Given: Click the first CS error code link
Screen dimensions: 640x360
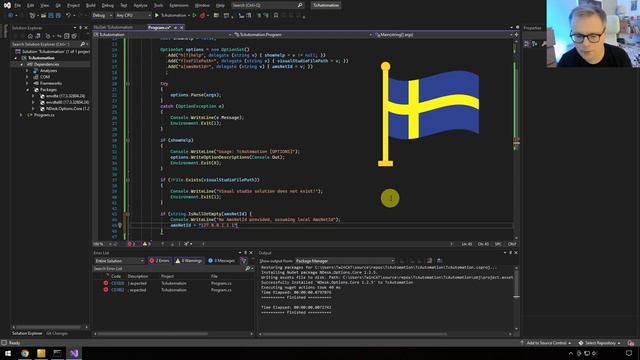Looking at the screenshot, I should coord(118,283).
